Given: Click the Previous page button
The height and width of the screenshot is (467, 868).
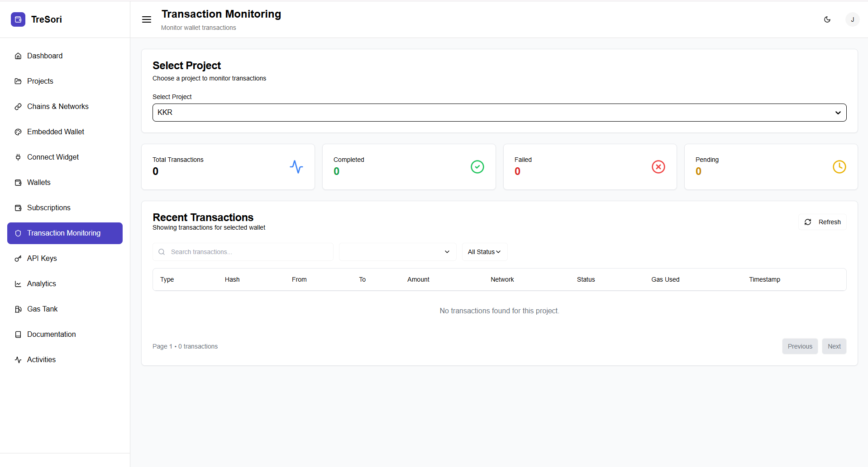Looking at the screenshot, I should click(800, 346).
